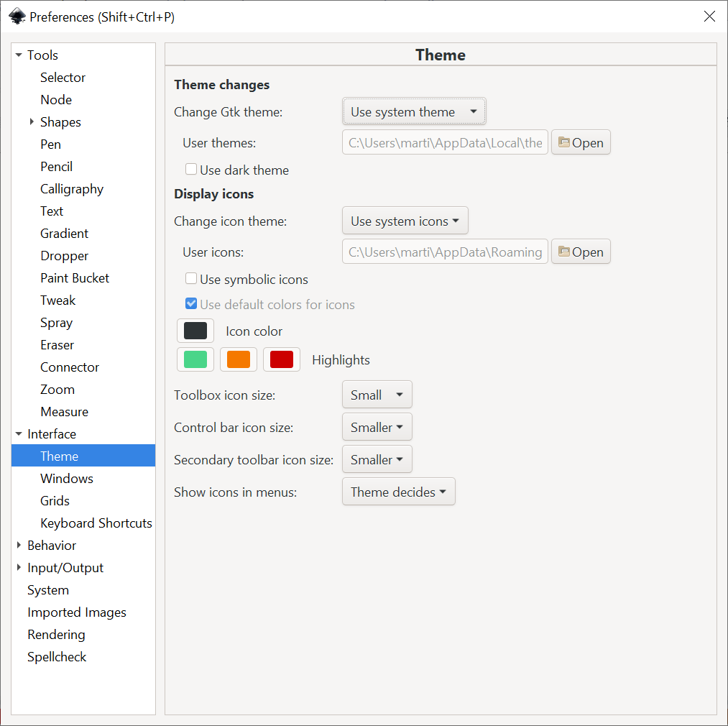Enable the Use dark theme checkbox
The width and height of the screenshot is (728, 726).
(191, 170)
